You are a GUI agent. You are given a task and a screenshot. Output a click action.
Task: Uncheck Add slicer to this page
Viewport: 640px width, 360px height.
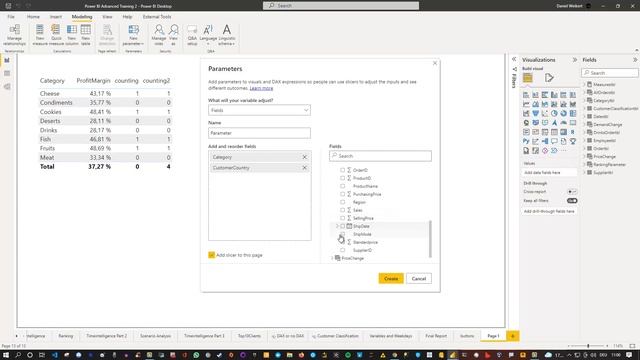tap(211, 255)
